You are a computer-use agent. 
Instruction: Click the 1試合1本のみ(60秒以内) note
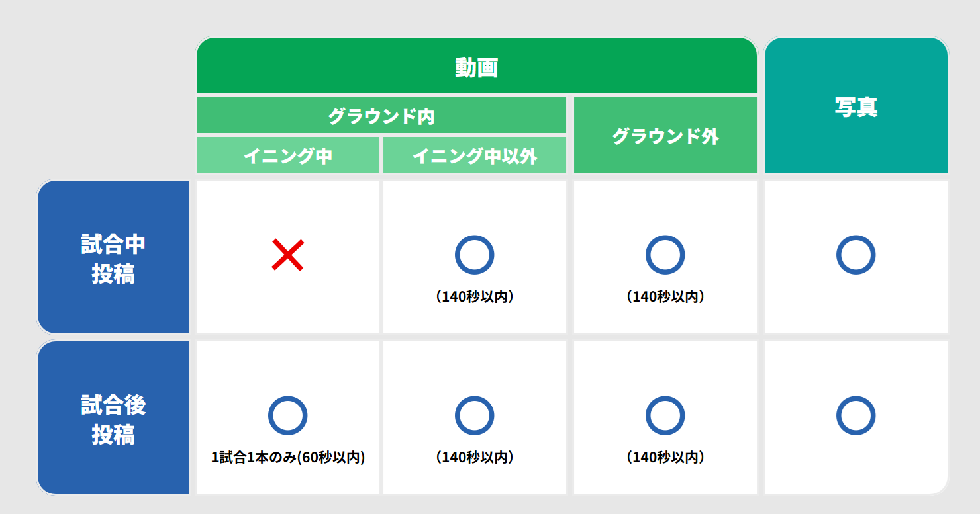pos(288,457)
